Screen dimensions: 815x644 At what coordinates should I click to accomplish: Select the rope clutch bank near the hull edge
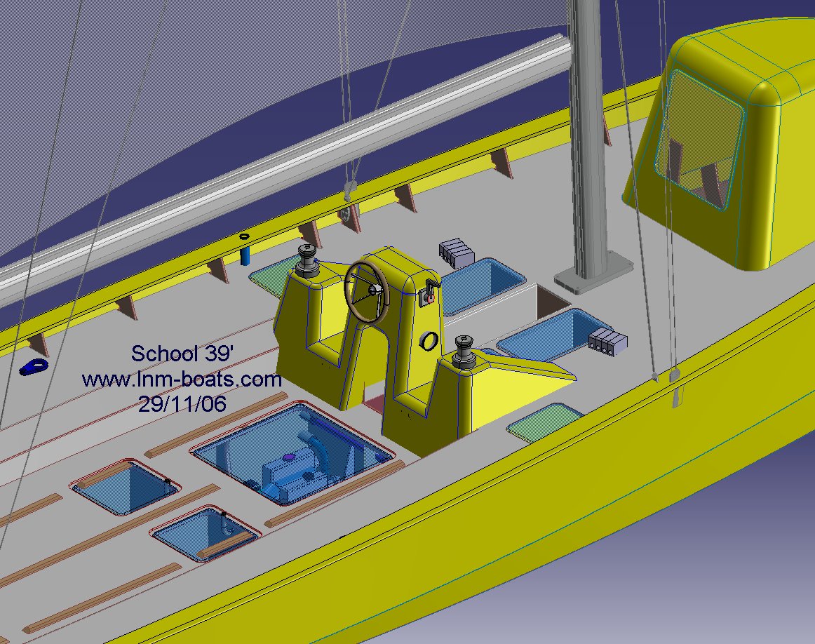[x=607, y=342]
